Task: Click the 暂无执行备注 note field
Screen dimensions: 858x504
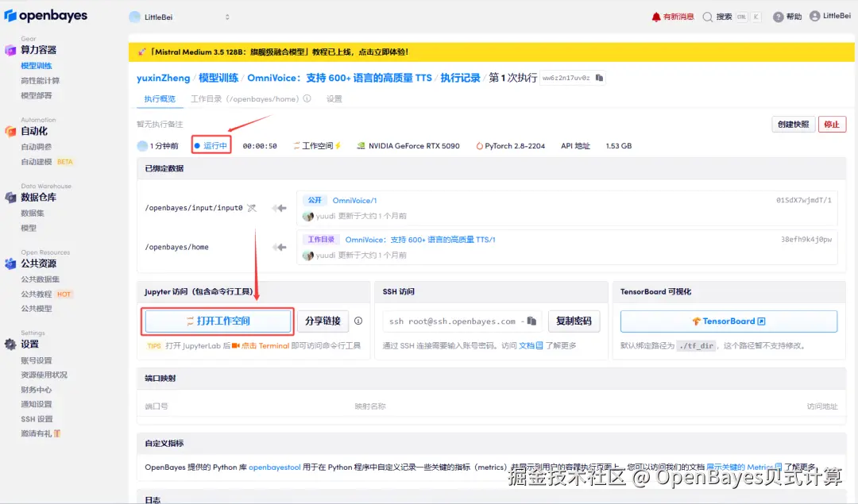Action: pyautogui.click(x=160, y=124)
